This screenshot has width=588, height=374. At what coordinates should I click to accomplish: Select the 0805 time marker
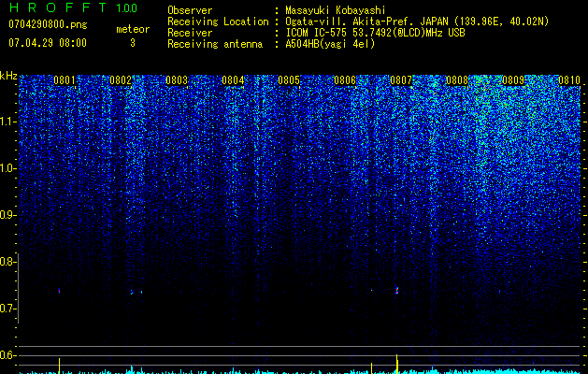click(289, 80)
